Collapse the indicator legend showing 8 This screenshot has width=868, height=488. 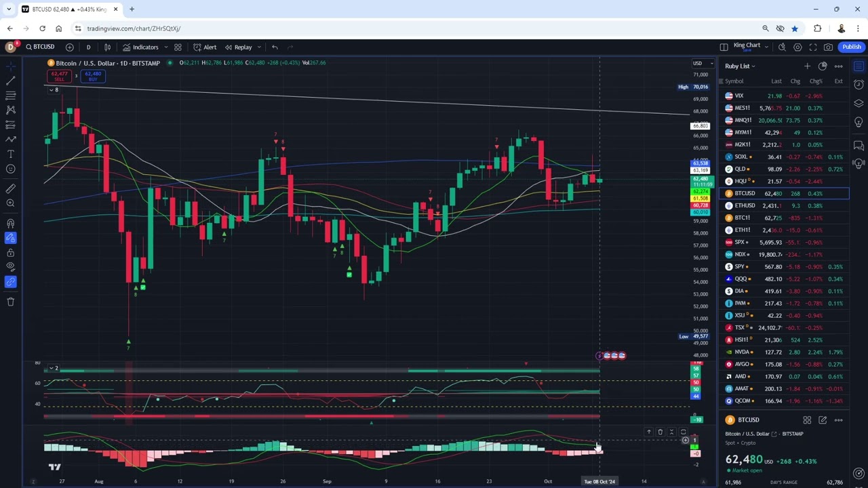coord(54,89)
